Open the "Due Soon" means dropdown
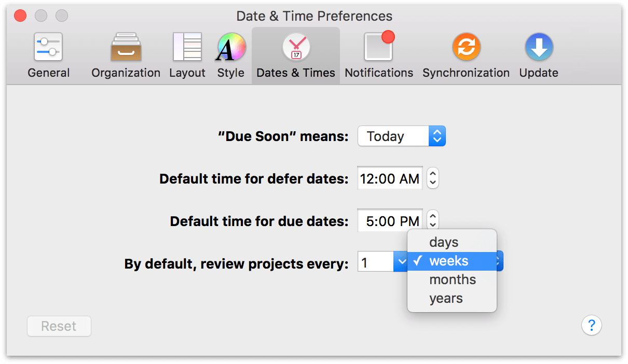Screen dimensions: 628x364 [402, 136]
